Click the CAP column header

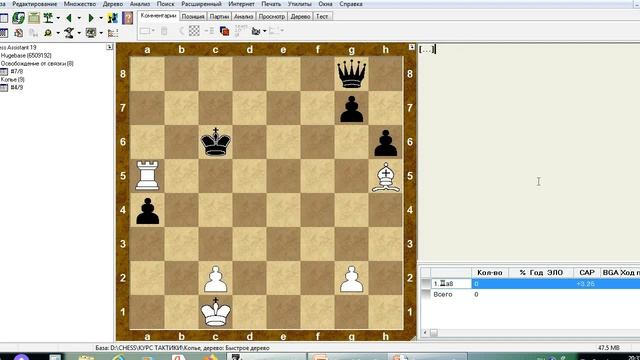pos(587,272)
